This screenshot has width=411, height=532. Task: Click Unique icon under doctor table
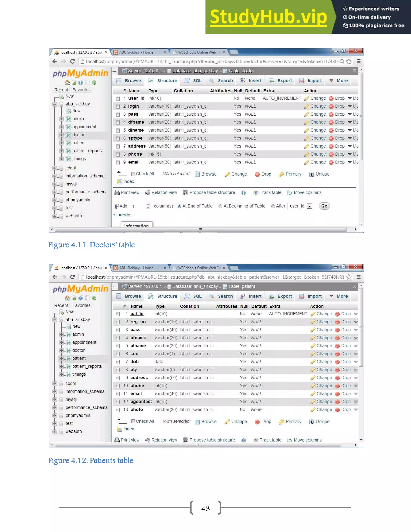click(312, 174)
